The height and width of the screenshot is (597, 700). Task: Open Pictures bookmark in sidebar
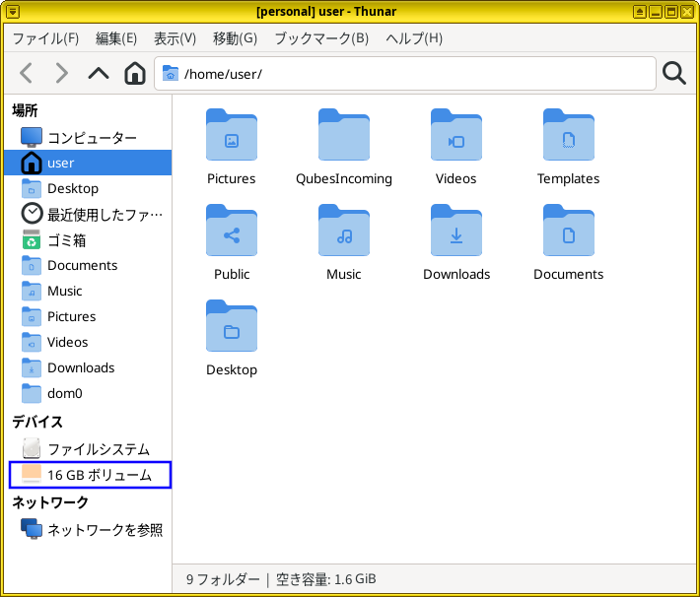(88, 316)
